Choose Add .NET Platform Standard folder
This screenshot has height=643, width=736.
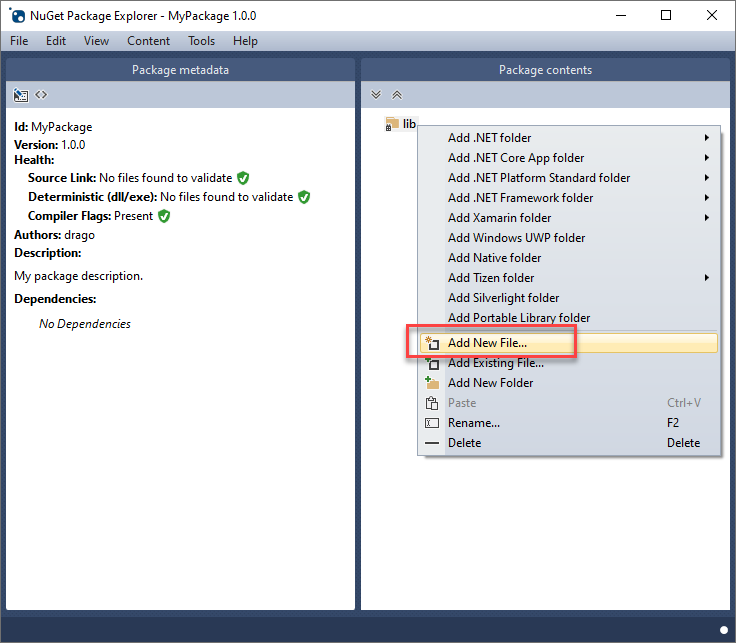569,178
